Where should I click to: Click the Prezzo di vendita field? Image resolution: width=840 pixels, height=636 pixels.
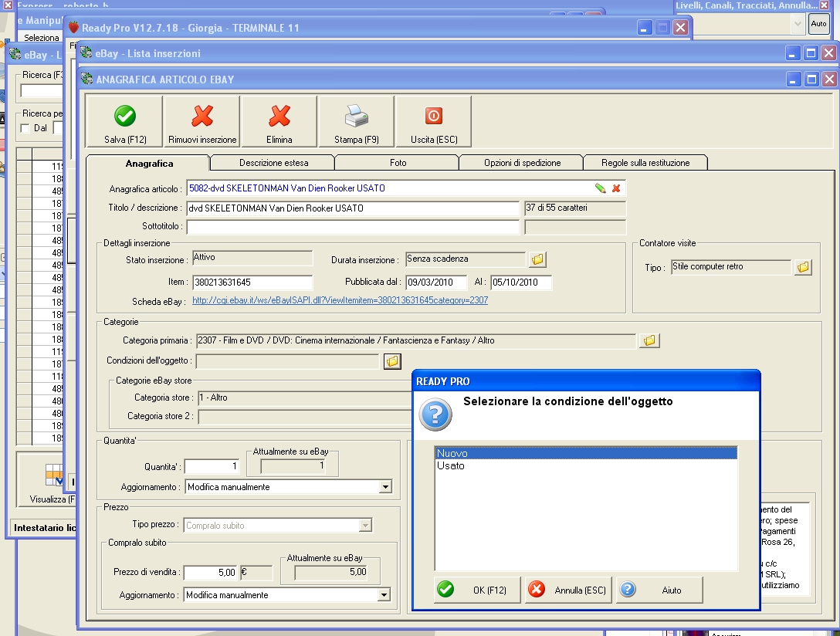click(x=211, y=573)
